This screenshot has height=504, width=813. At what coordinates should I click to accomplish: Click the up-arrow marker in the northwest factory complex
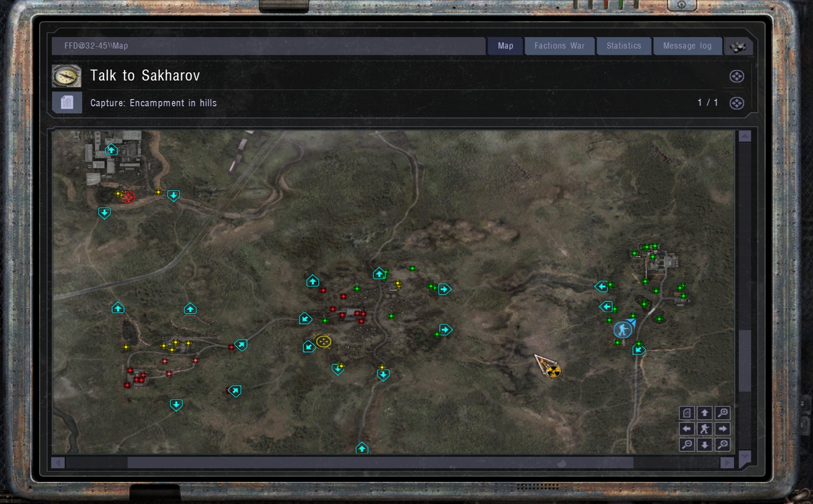(111, 150)
